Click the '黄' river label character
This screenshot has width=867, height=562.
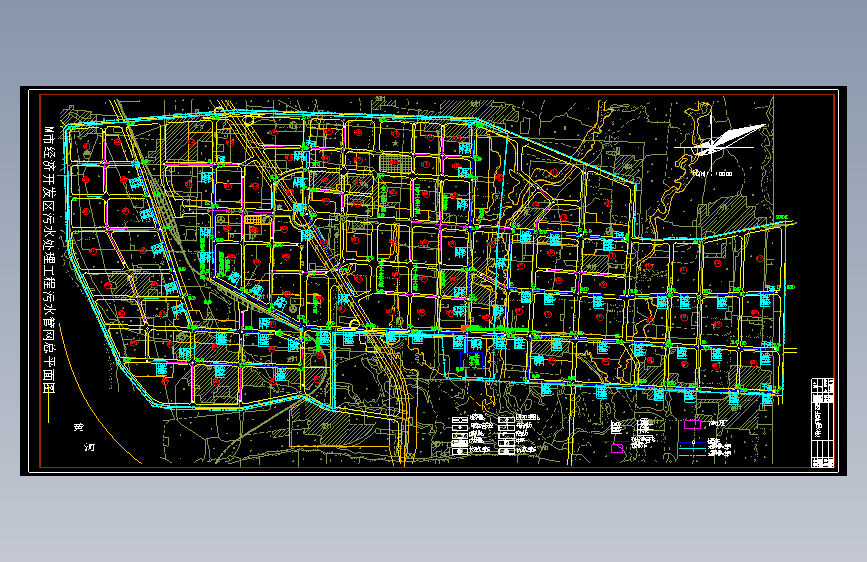tap(79, 427)
